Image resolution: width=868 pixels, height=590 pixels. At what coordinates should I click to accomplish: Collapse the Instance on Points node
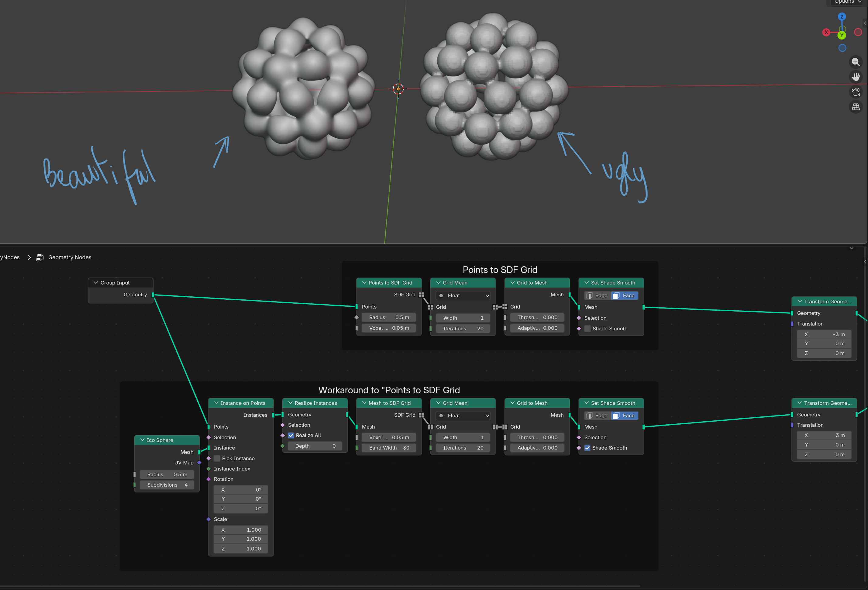point(216,403)
